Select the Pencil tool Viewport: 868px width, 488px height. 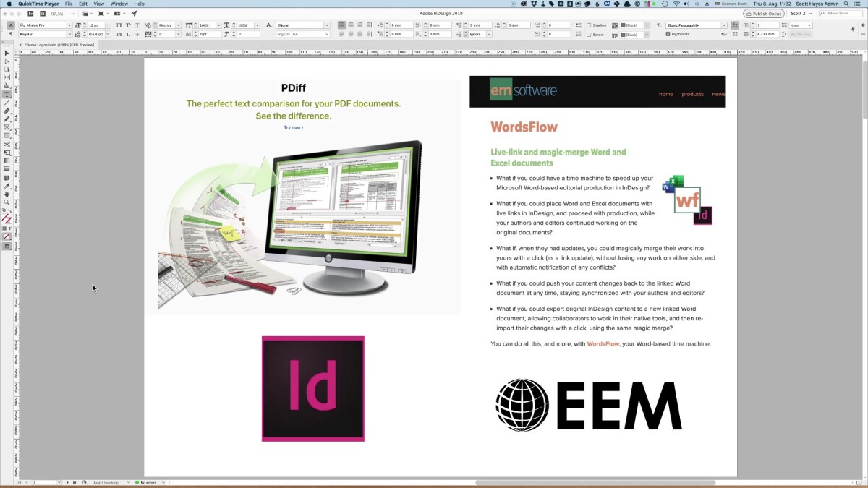[x=7, y=119]
